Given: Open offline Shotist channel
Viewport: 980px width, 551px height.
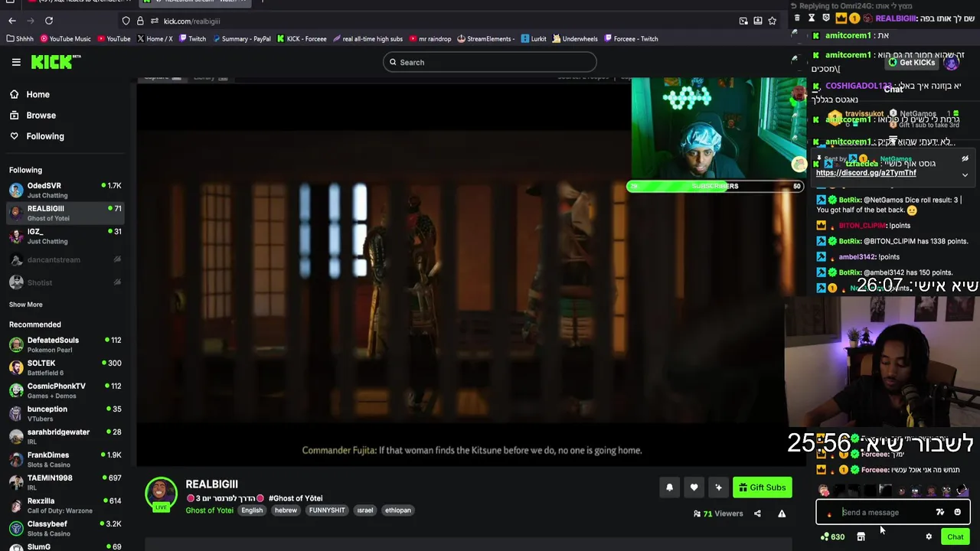Looking at the screenshot, I should point(65,282).
